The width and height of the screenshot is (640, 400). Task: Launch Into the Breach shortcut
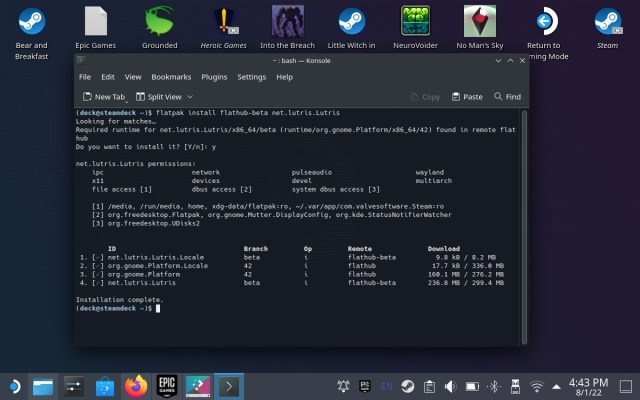pos(287,28)
